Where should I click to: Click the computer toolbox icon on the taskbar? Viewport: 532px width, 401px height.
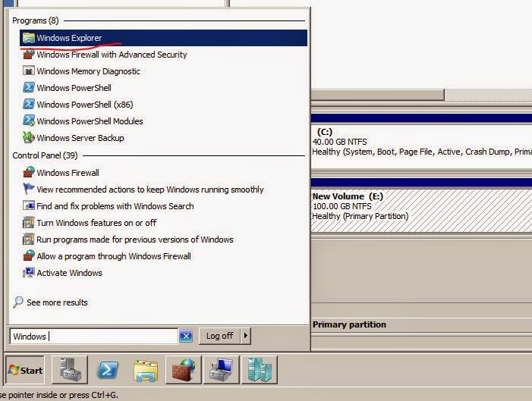222,370
